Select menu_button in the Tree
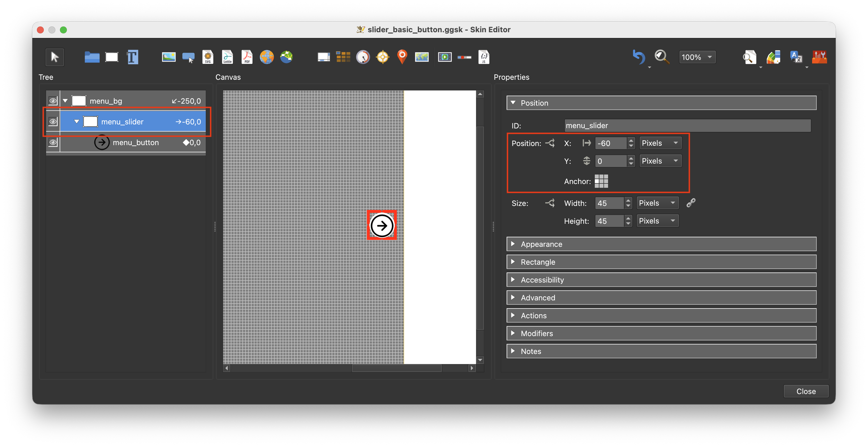868x447 pixels. [x=136, y=143]
